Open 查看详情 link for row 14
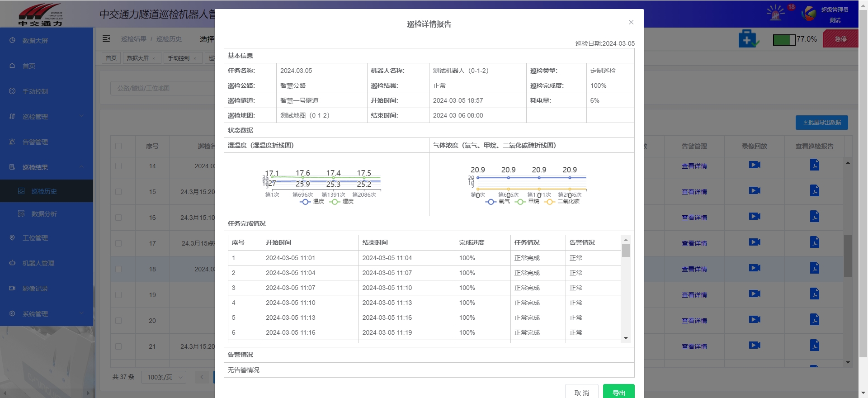868x398 pixels. click(694, 166)
